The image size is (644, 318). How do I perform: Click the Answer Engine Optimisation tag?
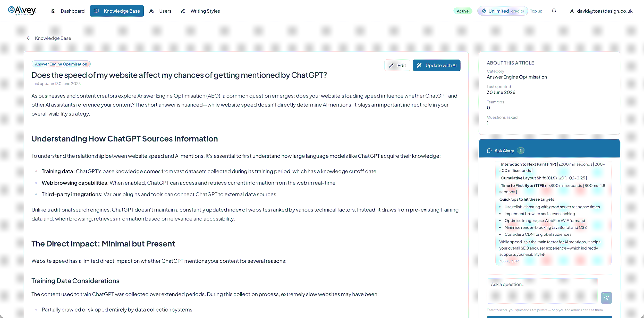(x=61, y=64)
